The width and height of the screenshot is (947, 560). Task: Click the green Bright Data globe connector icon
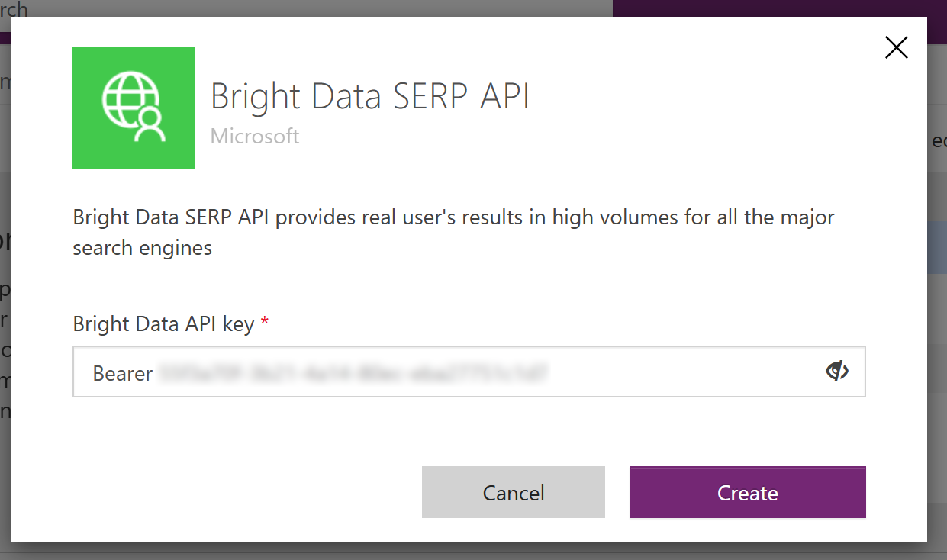[x=134, y=108]
